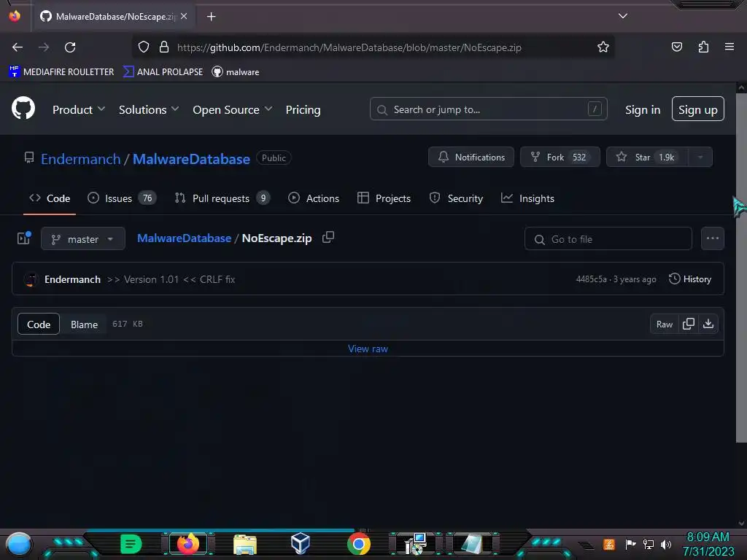Image resolution: width=747 pixels, height=560 pixels.
Task: Open the Actions tab
Action: click(x=314, y=198)
